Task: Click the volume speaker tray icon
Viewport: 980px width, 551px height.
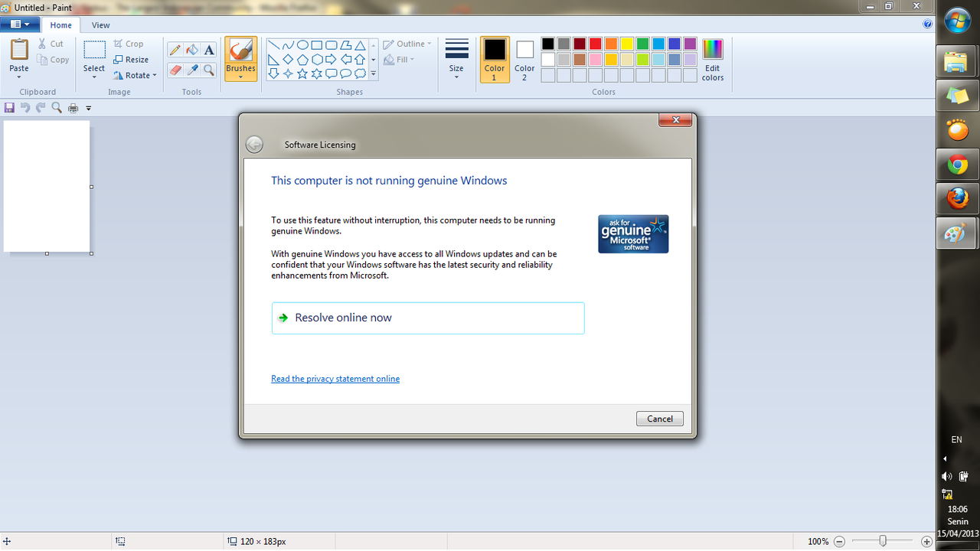Action: click(947, 476)
